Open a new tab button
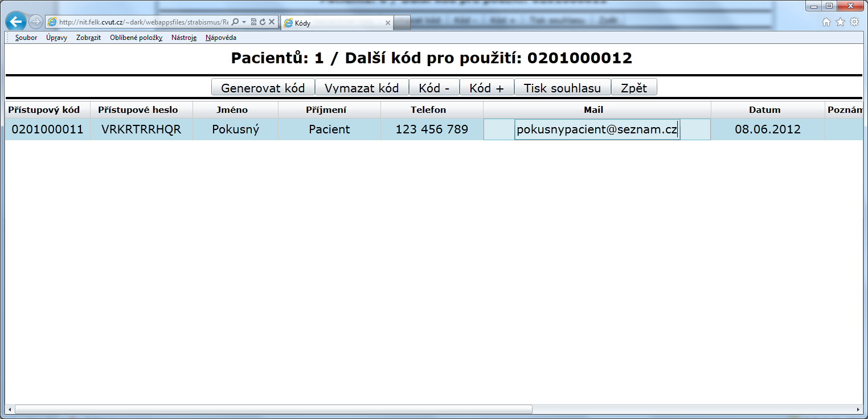The height and width of the screenshot is (419, 868). pyautogui.click(x=402, y=23)
